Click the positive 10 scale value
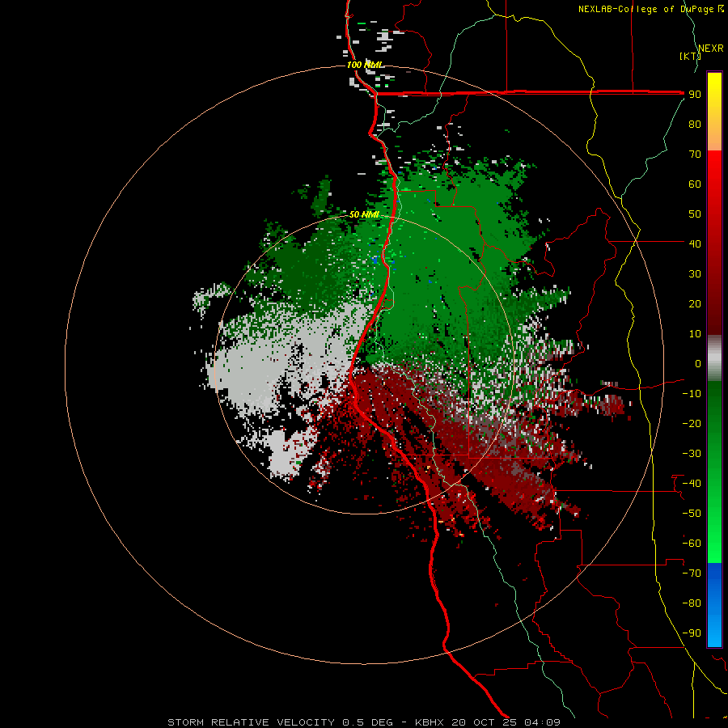 pyautogui.click(x=695, y=334)
